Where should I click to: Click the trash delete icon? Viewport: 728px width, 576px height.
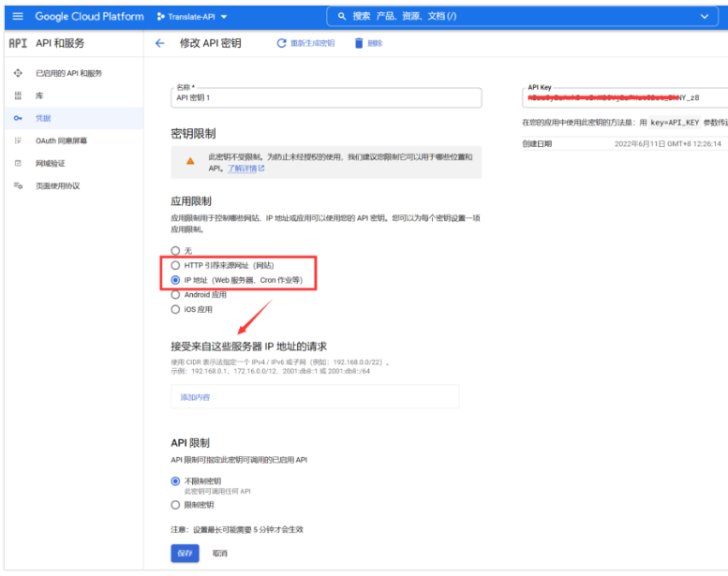[359, 43]
